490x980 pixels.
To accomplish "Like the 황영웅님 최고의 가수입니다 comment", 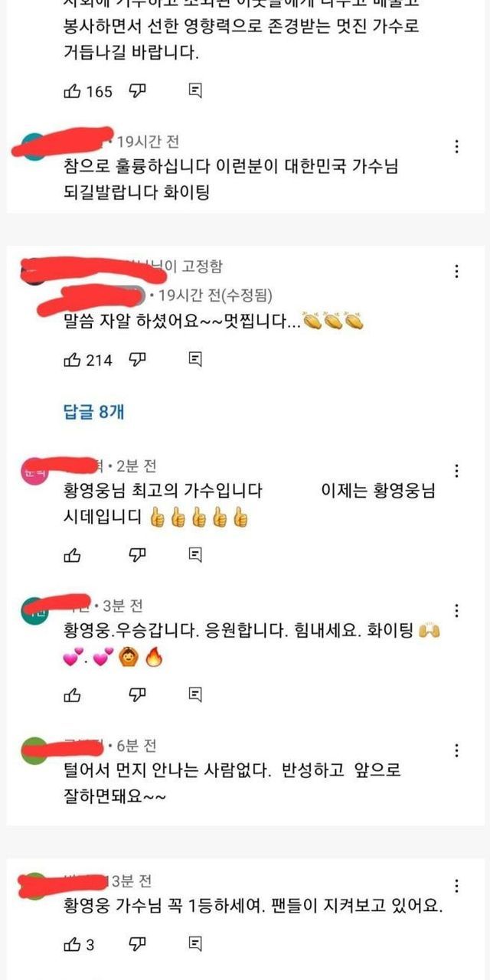I will pyautogui.click(x=73, y=554).
